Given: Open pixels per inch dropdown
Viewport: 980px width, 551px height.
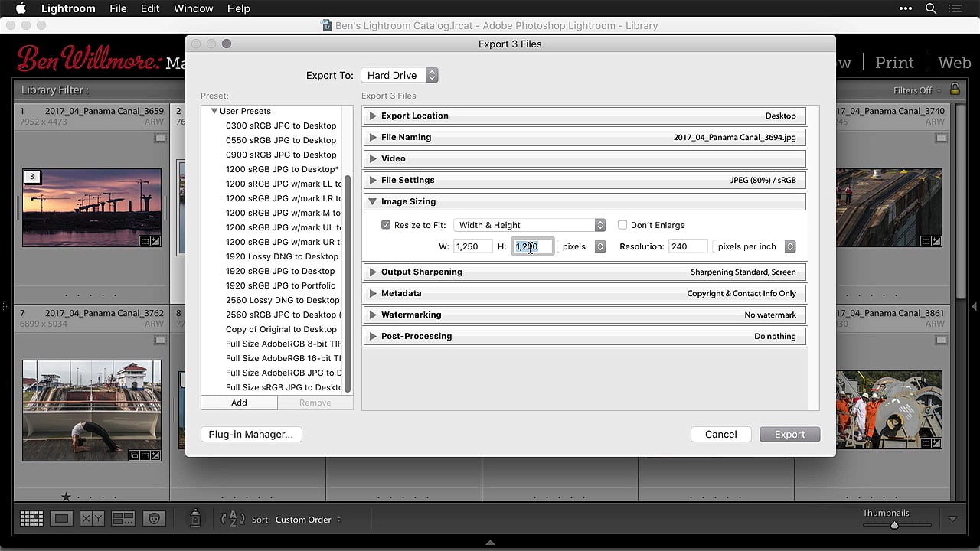Looking at the screenshot, I should tap(754, 246).
